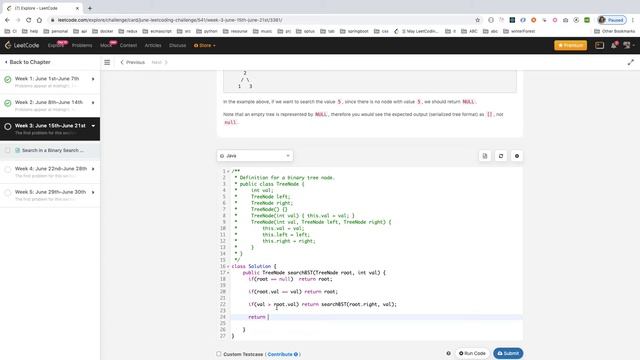Open Chrome three-dot menu
Screen dimensions: 640x360
click(633, 20)
